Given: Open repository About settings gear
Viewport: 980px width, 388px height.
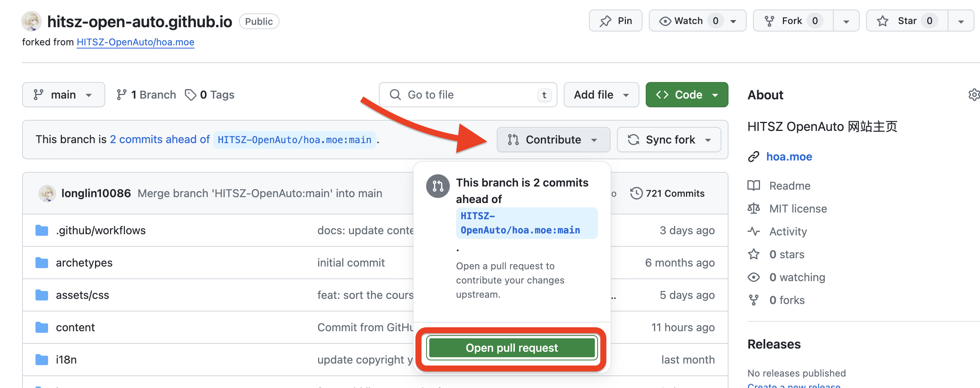Looking at the screenshot, I should point(974,95).
